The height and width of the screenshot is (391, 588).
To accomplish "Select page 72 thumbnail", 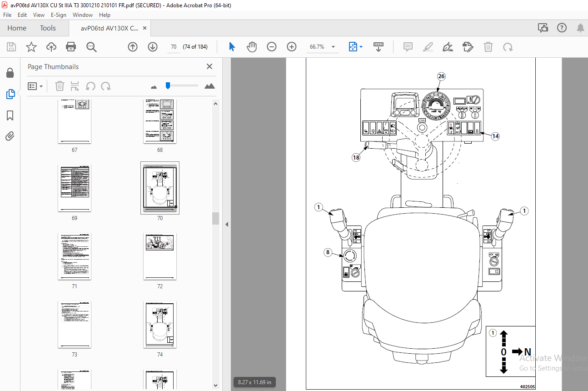I will [160, 256].
